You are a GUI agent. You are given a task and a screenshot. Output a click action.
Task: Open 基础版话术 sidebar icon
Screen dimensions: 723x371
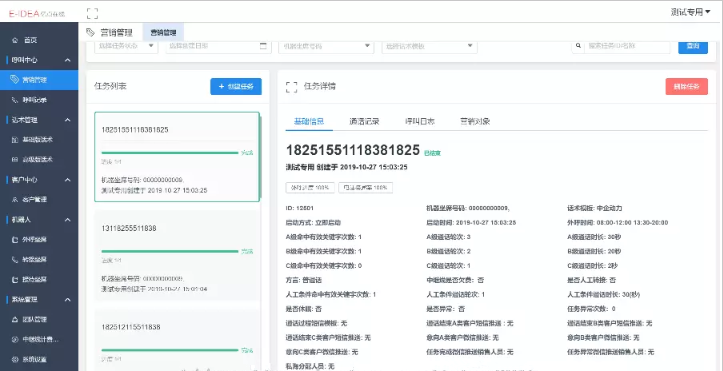pyautogui.click(x=14, y=140)
